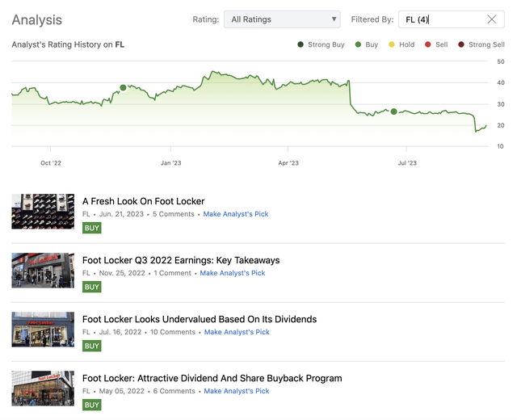Viewport: 517px width, 420px height.
Task: Click the Jun. 21, 2023 date text
Action: pos(121,214)
